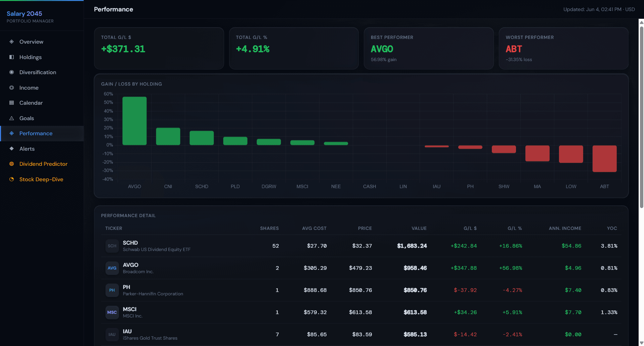Open the Dividend Predictor tool
The width and height of the screenshot is (644, 346).
point(42,164)
